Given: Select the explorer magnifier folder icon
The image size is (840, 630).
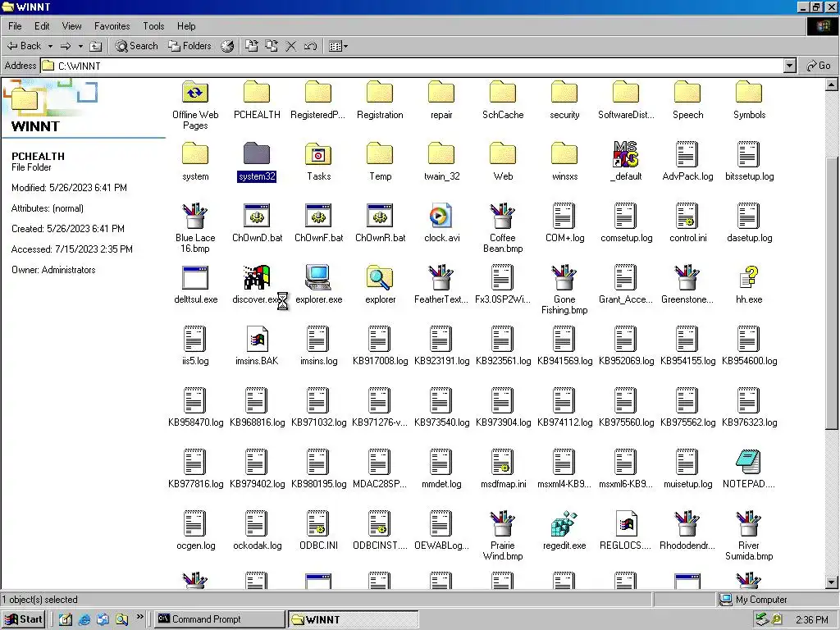Looking at the screenshot, I should tap(380, 277).
